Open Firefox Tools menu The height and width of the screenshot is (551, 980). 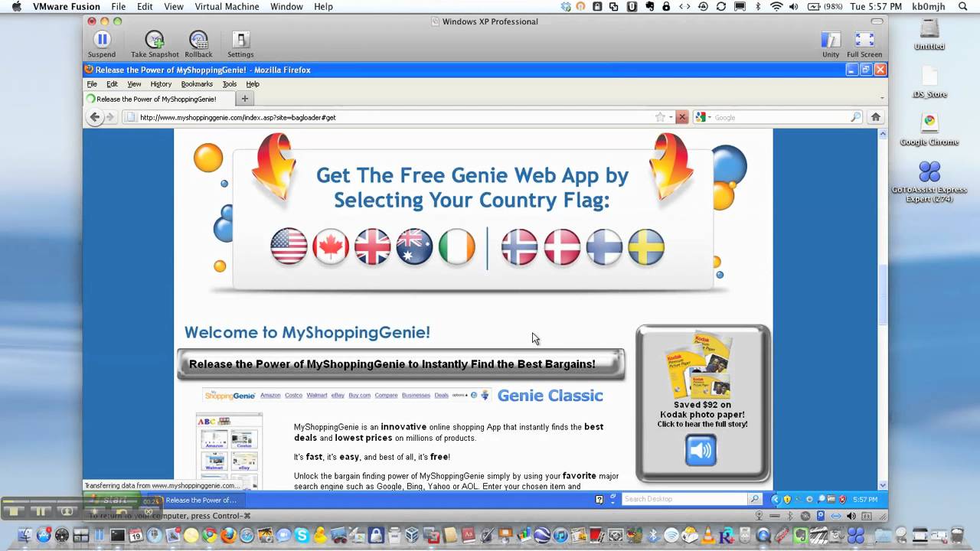click(230, 84)
